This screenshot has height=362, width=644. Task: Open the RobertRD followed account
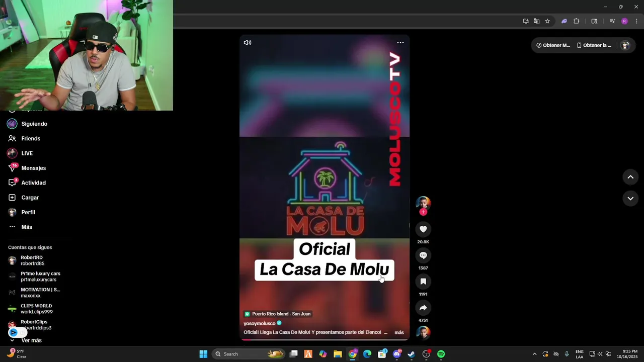click(33, 260)
